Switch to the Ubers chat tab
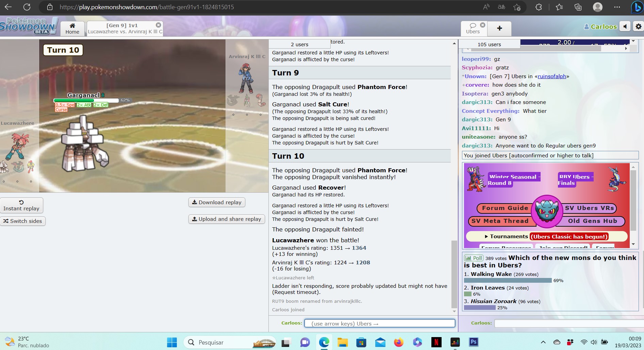 point(473,29)
